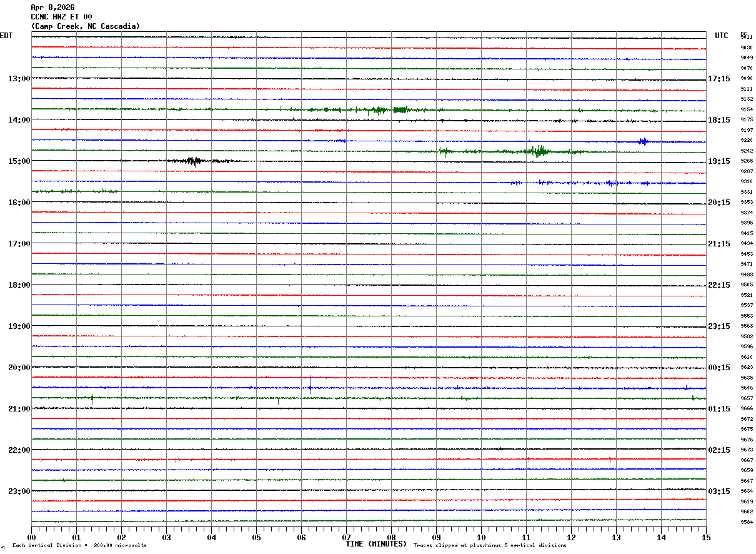Click the black seismic event near minute 3.5
756x554 pixels.
click(194, 161)
